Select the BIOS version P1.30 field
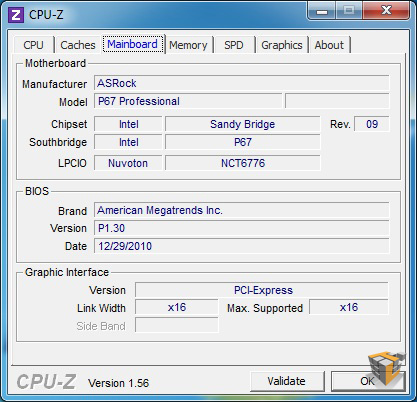 pos(242,228)
